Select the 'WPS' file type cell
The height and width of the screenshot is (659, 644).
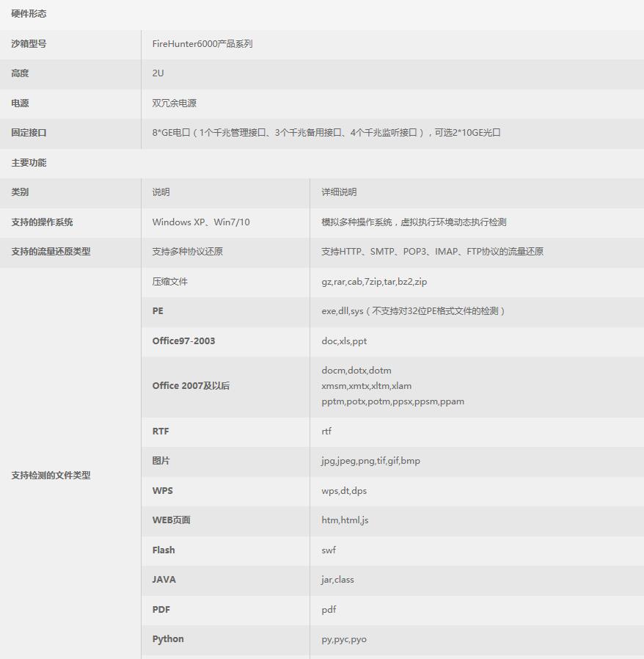click(163, 490)
